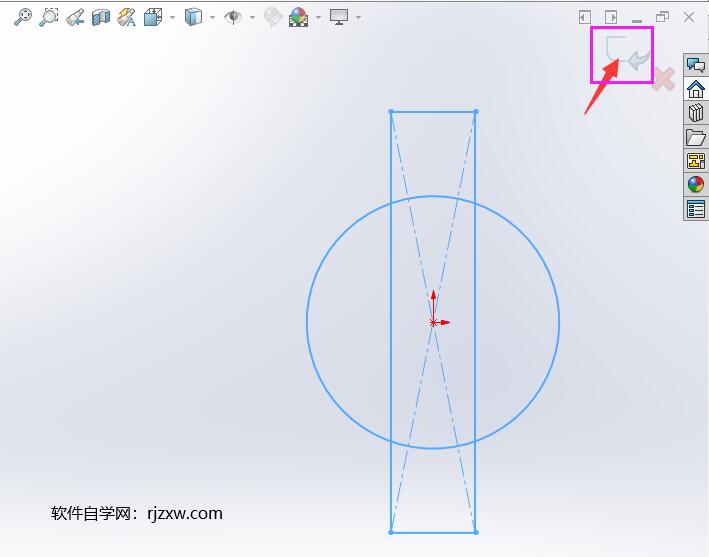This screenshot has height=557, width=709.
Task: Expand the Hide/Show Items dropdown arrow
Action: click(252, 18)
